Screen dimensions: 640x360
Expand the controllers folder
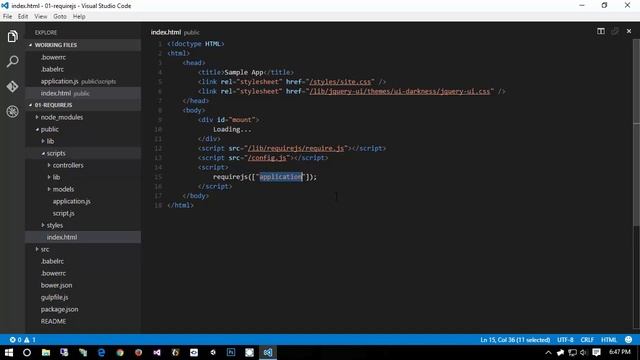click(83, 165)
